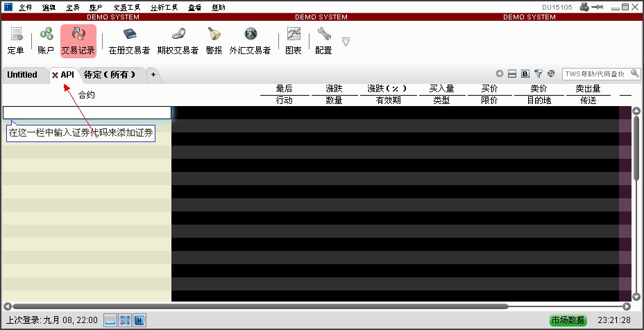Open the 账户 (Account) toolbar tool
Viewport: 644px width, 330px height.
coord(46,41)
